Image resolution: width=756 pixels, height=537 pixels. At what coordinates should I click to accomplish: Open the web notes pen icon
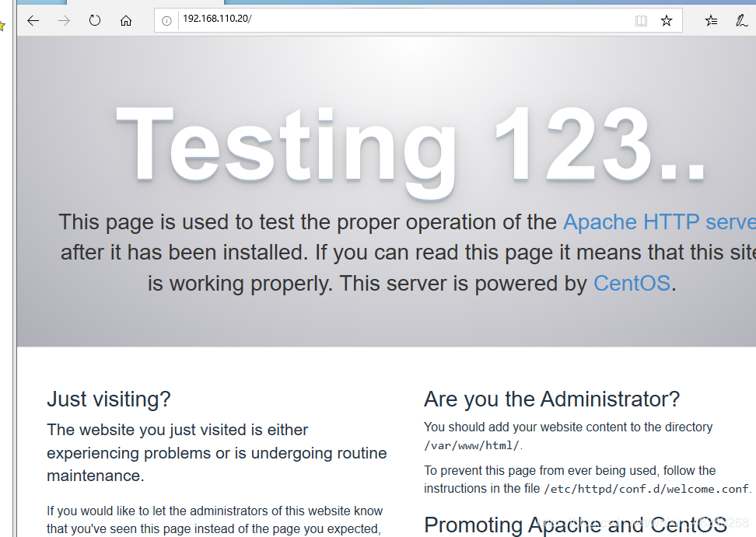pos(741,21)
